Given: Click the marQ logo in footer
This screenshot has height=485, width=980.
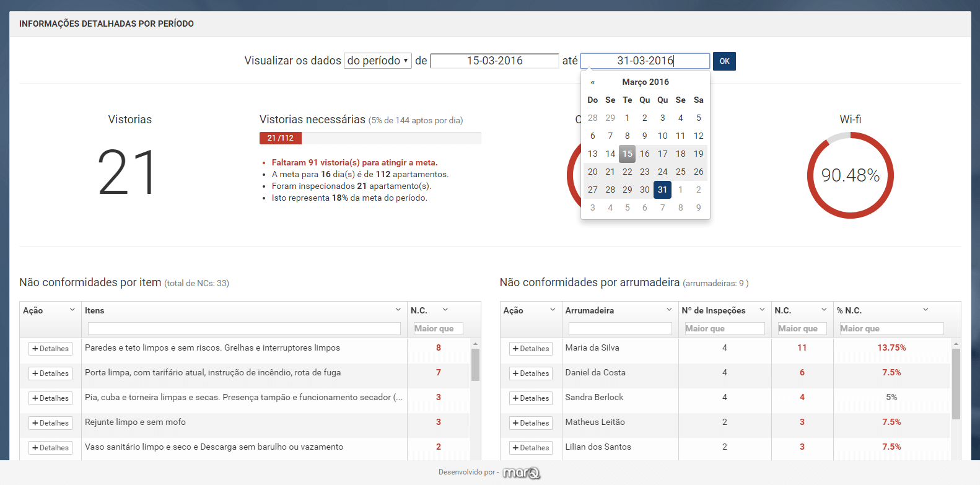Looking at the screenshot, I should [521, 473].
